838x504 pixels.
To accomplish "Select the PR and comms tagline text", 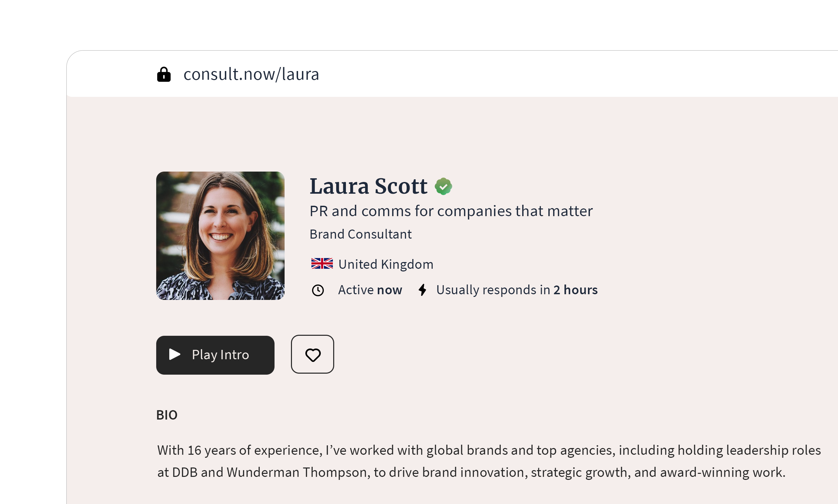I will coord(451,211).
